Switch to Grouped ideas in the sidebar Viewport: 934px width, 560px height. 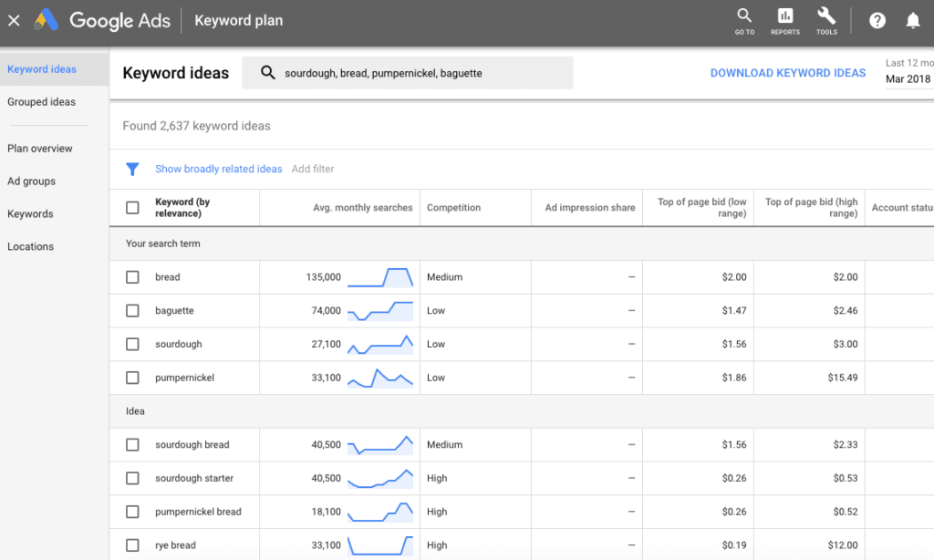41,101
